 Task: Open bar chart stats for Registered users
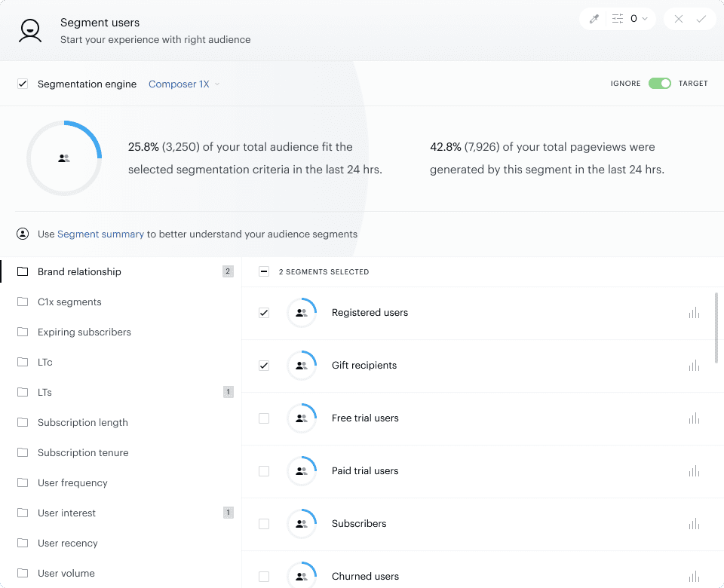694,313
